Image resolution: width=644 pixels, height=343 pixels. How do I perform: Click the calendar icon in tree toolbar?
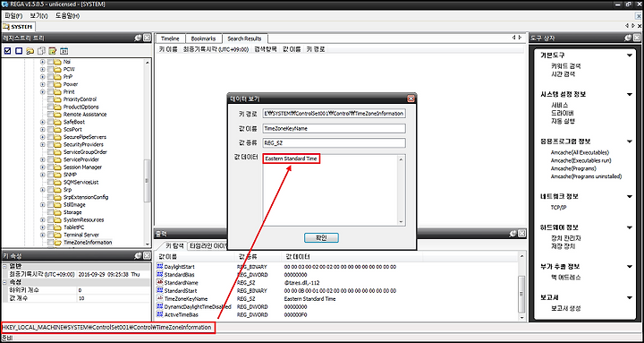click(x=64, y=51)
